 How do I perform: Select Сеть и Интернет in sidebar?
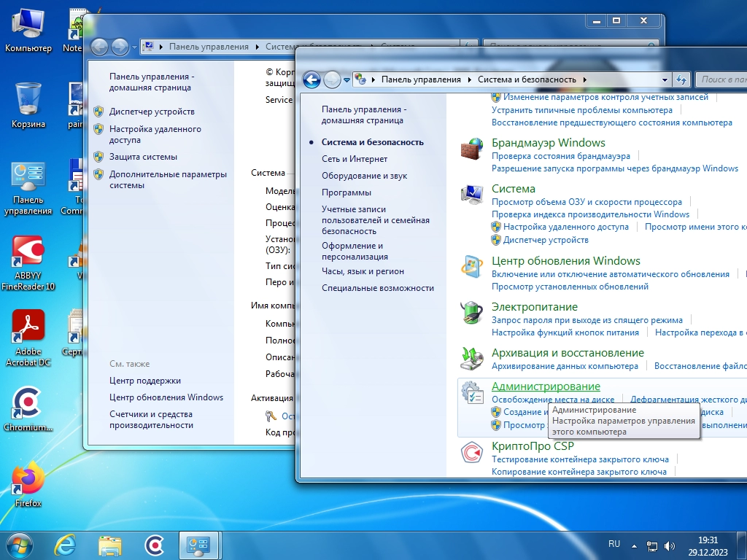pos(355,159)
